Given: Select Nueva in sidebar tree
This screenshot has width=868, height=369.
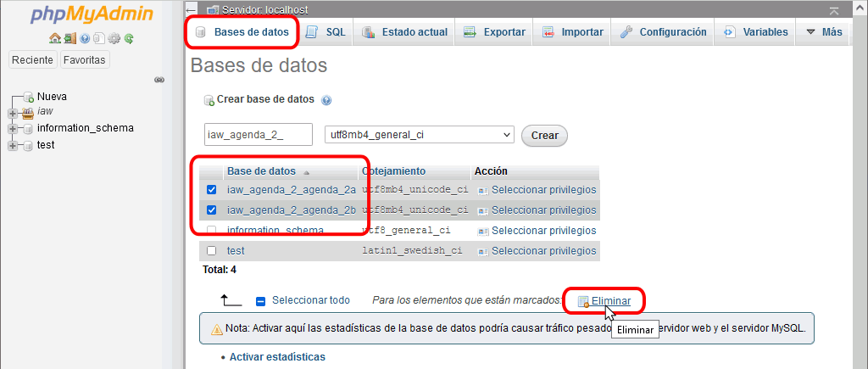Looking at the screenshot, I should coord(52,97).
